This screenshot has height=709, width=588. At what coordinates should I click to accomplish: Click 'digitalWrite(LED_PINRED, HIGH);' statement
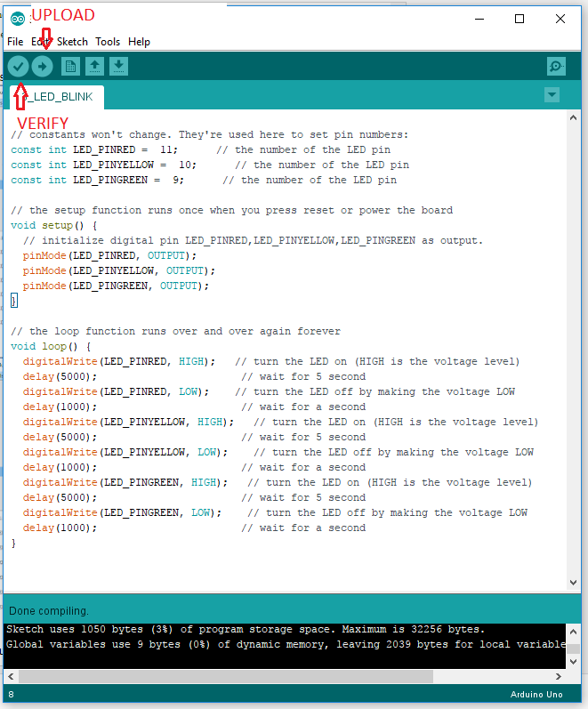point(119,362)
